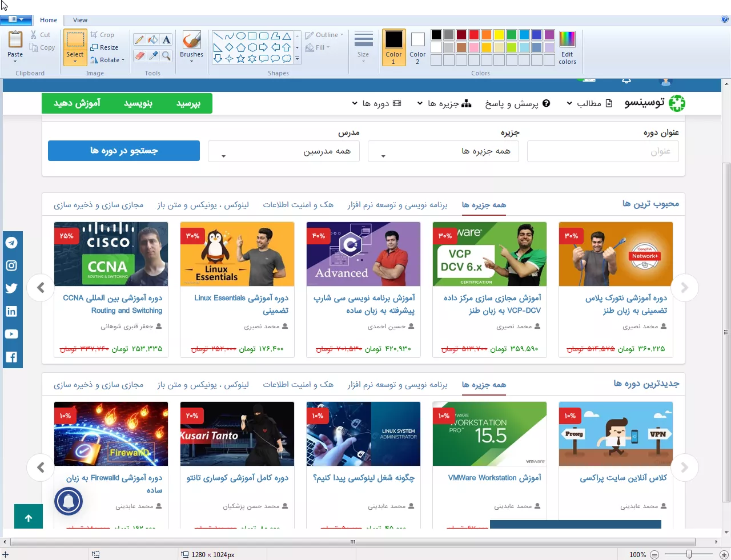Open the مطالب nav menu
The image size is (731, 560).
[x=589, y=103]
